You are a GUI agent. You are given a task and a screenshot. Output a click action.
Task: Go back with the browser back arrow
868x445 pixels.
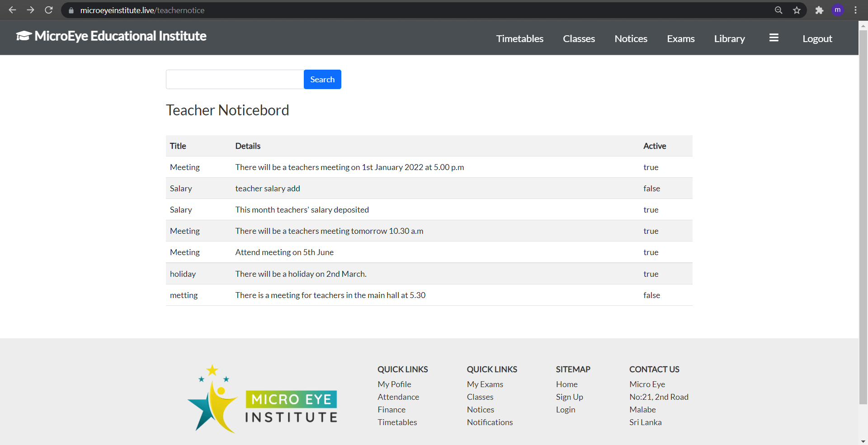pos(12,10)
